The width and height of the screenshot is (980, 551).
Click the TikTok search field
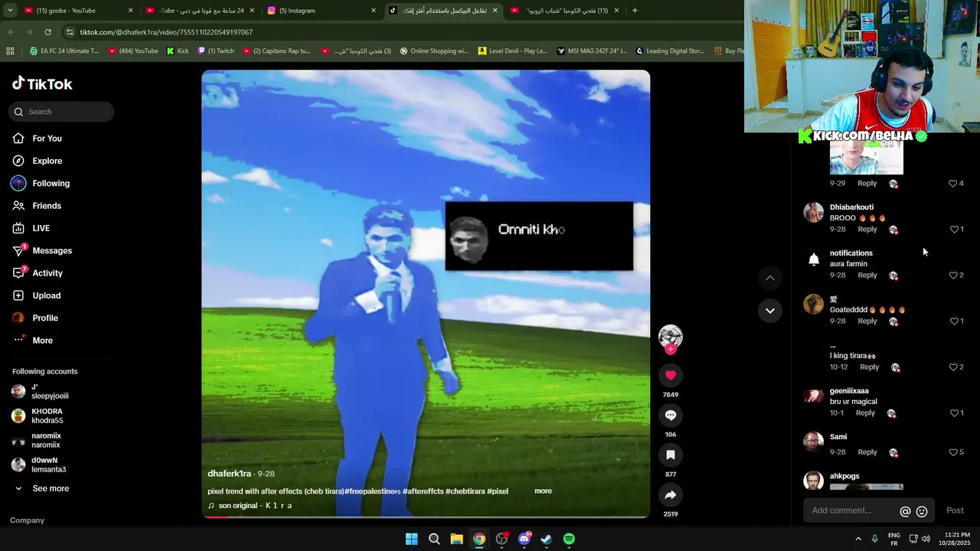pyautogui.click(x=61, y=112)
